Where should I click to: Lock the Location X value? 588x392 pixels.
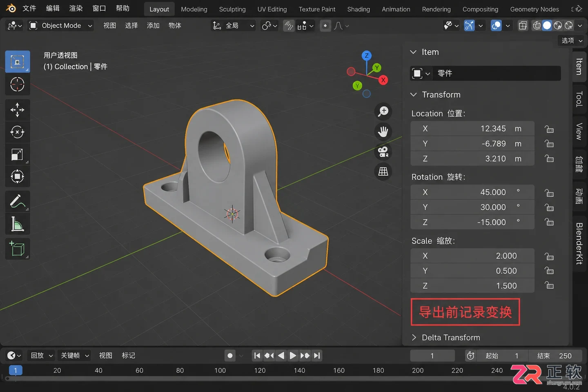[x=549, y=129]
